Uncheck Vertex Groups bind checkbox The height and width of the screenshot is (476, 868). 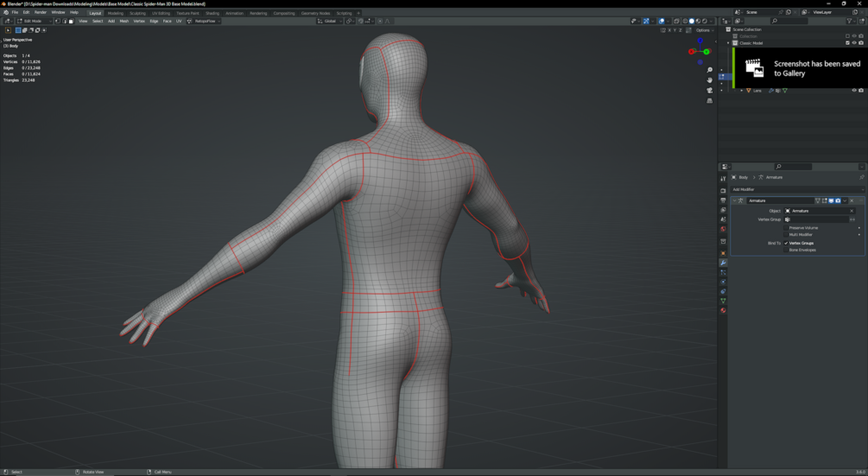[786, 243]
